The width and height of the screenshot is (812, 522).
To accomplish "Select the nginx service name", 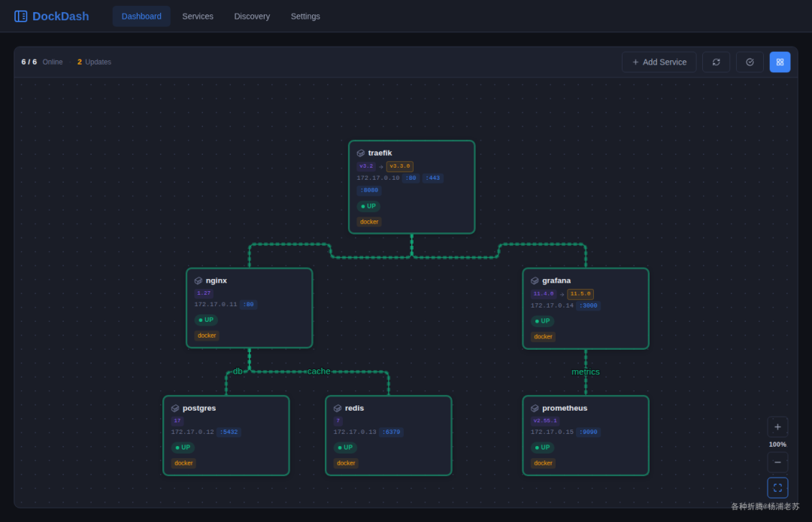I will (217, 280).
